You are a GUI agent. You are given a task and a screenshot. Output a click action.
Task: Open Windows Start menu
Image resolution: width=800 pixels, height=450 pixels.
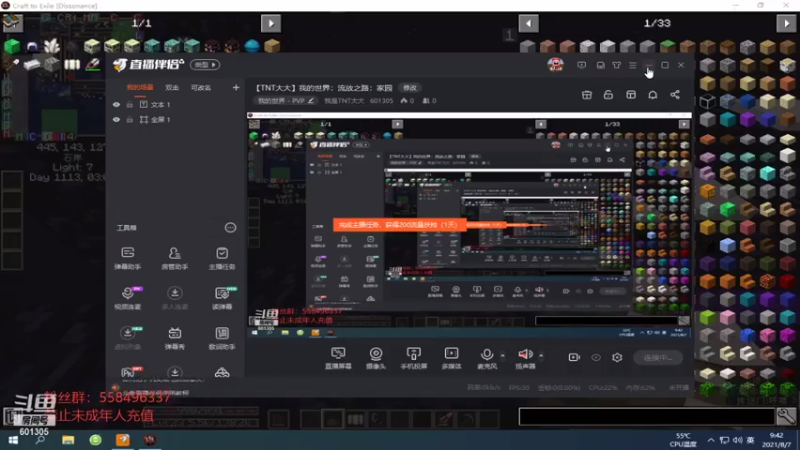pyautogui.click(x=13, y=440)
